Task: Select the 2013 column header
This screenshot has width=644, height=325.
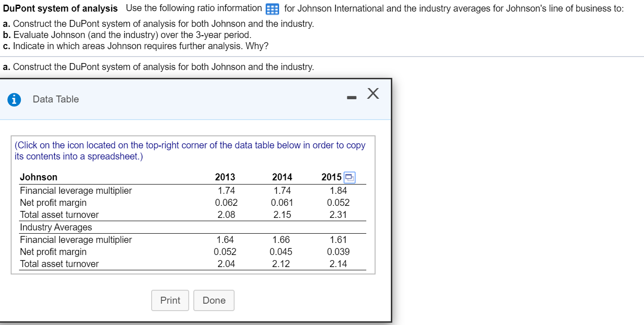Action: (225, 177)
